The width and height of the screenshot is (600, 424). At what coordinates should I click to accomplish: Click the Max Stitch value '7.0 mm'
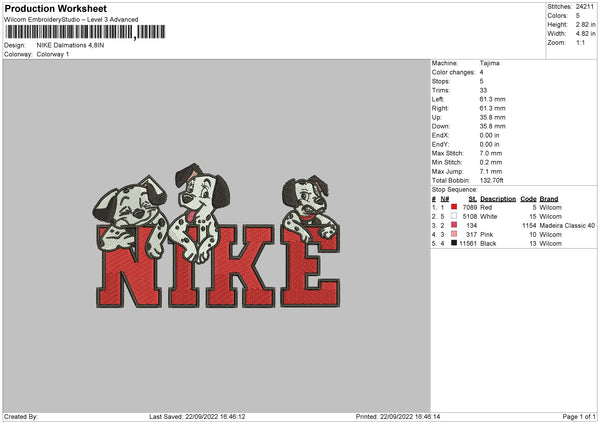point(491,153)
